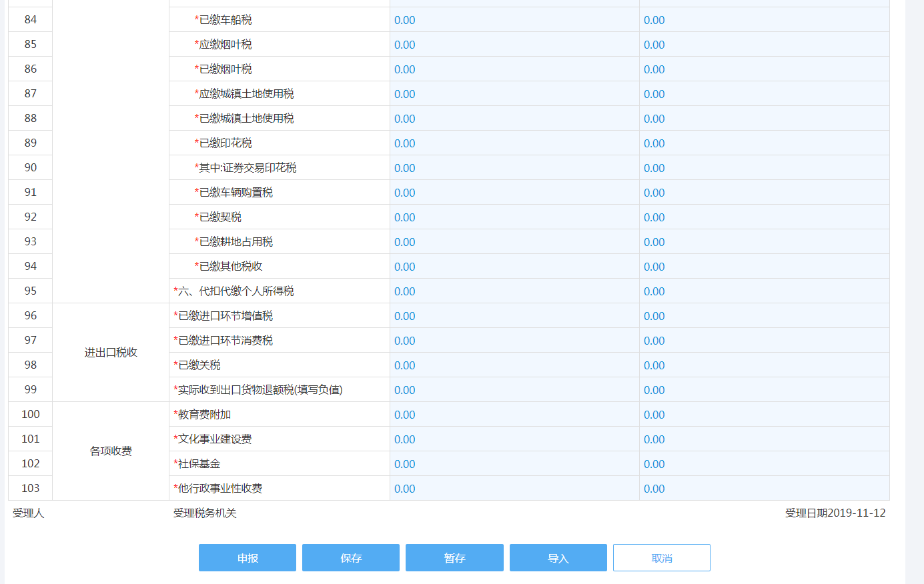924x584 pixels.
Task: Edit second value field for 已缴进口环节消费税
Action: (x=764, y=341)
